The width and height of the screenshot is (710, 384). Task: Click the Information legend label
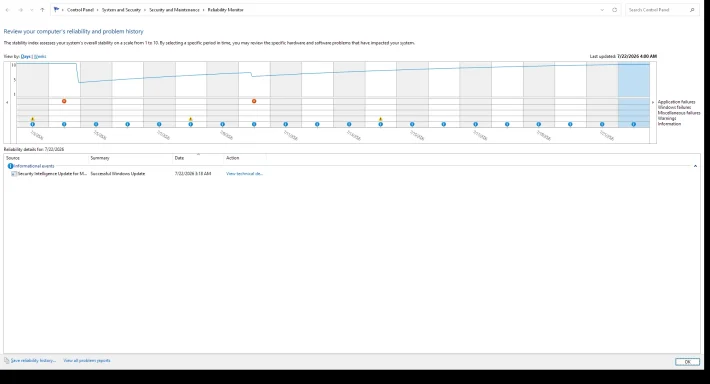pos(669,124)
